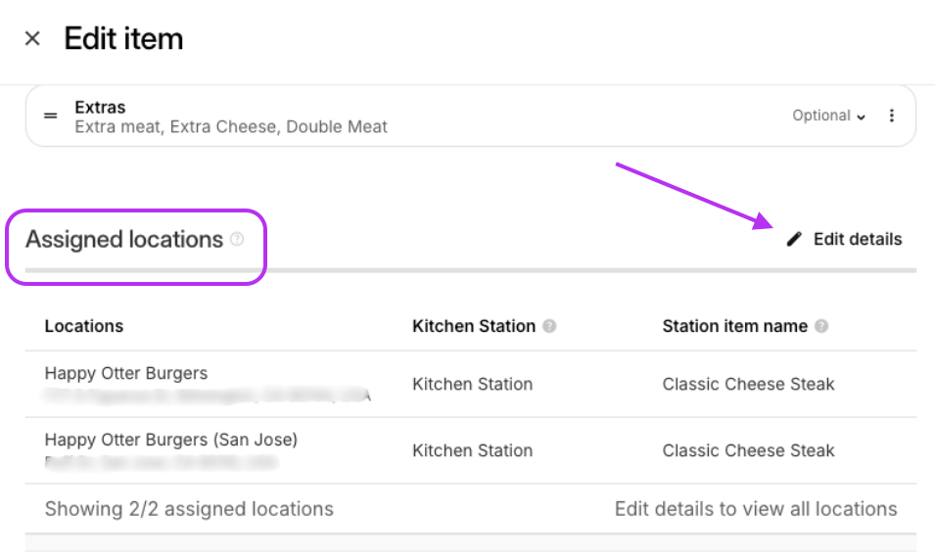Click the Extras drag handle icon
Viewport: 935px width, 560px height.
51,116
